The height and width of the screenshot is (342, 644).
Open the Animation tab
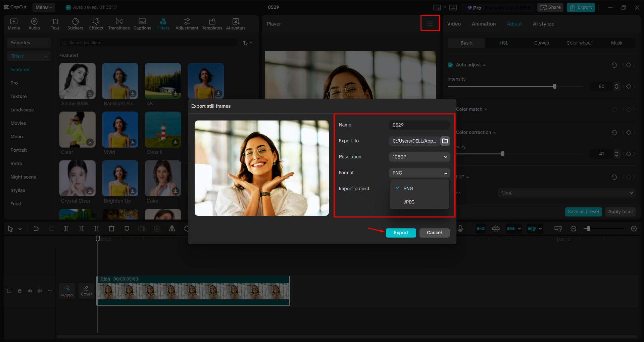pos(483,23)
